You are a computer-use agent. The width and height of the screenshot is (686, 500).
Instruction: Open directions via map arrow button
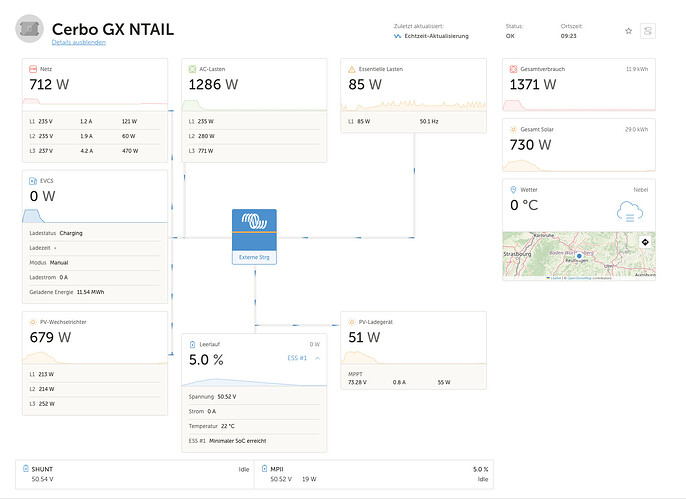click(x=644, y=242)
